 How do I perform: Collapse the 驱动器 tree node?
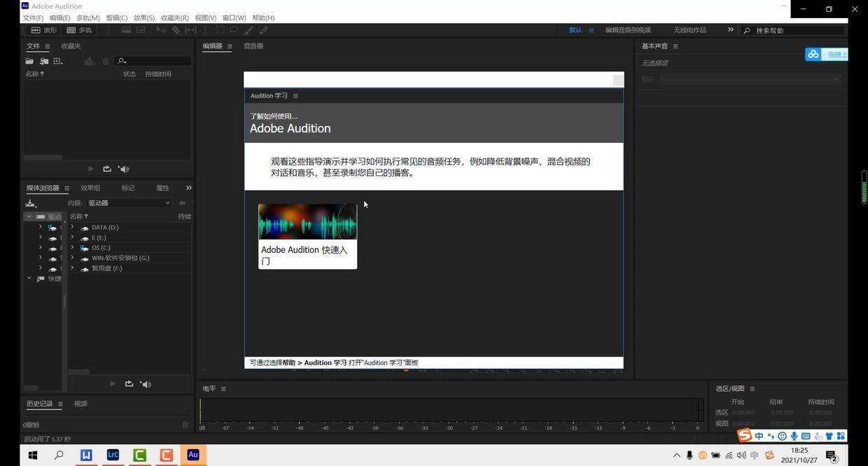[x=29, y=217]
